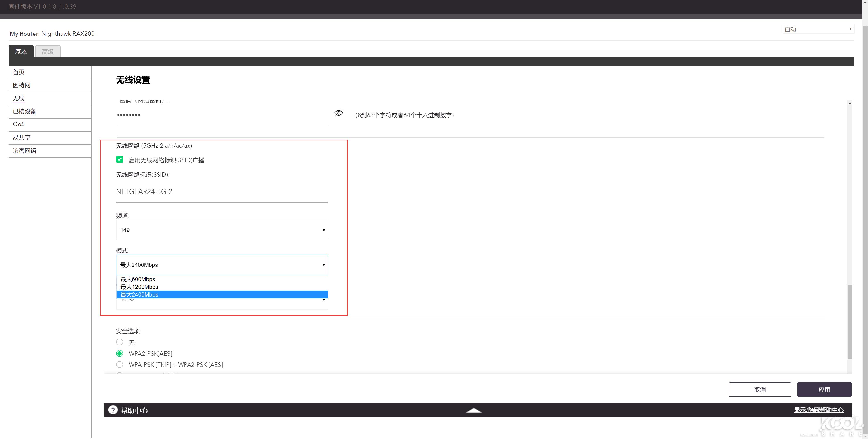Click the 取消 cancel button

(759, 390)
